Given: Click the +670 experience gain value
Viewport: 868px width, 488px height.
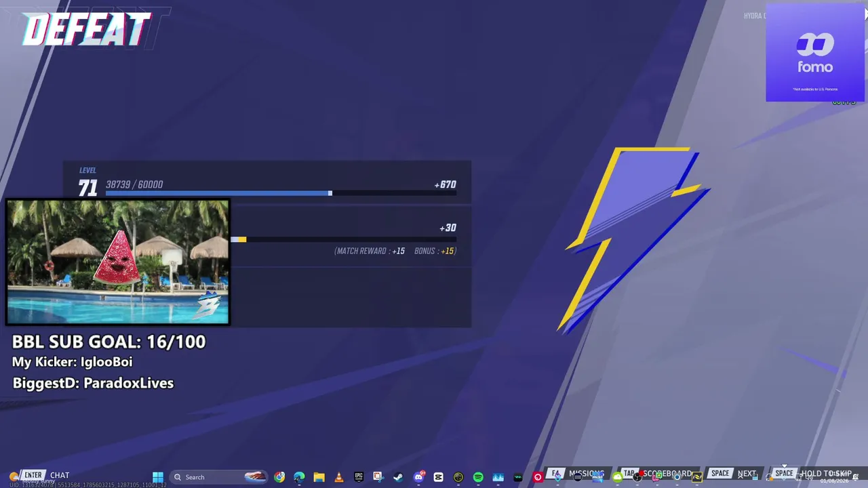Looking at the screenshot, I should [445, 184].
